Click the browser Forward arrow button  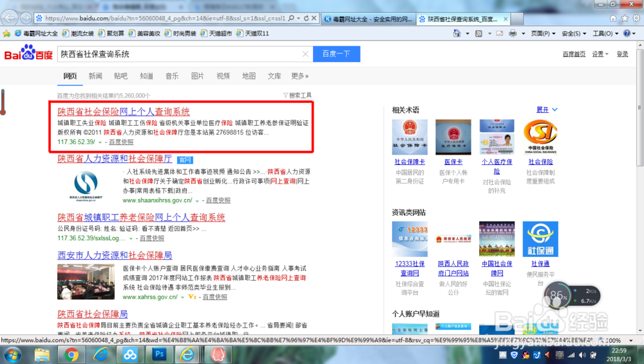pos(26,18)
